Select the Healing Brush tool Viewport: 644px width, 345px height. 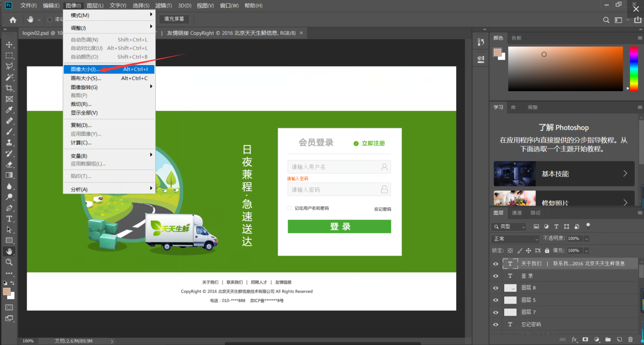[9, 121]
